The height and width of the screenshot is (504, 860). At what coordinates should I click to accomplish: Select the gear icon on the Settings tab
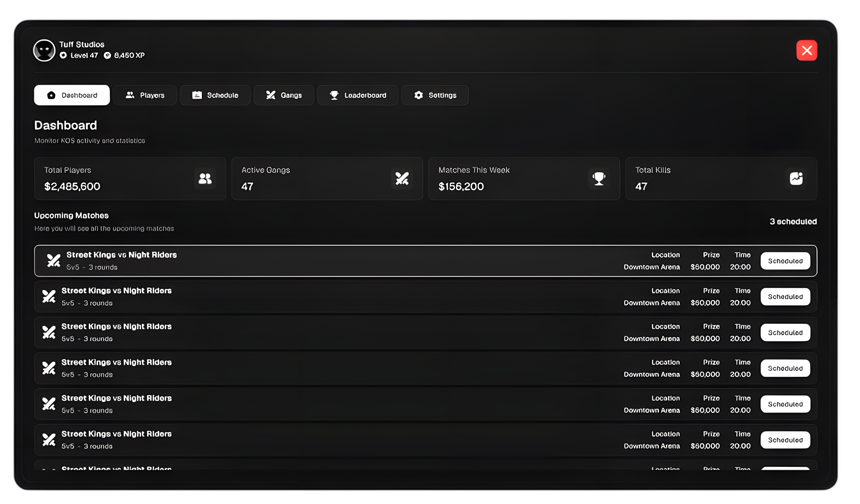[418, 95]
